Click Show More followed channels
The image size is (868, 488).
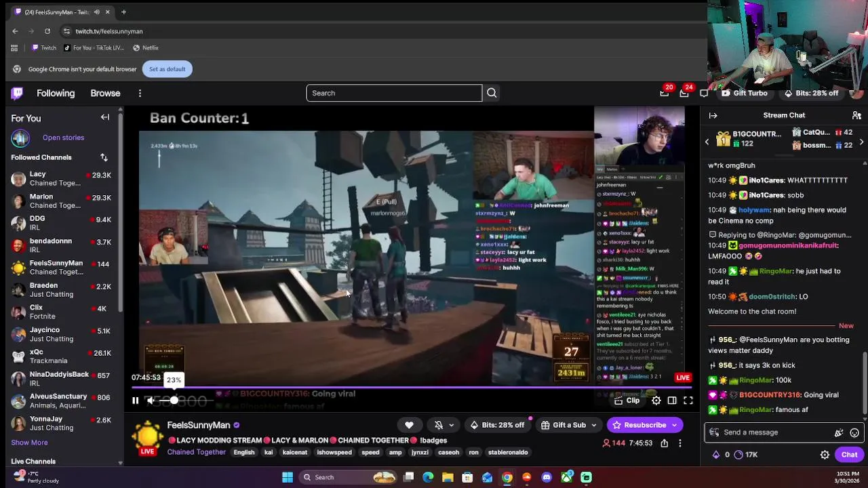tap(29, 443)
